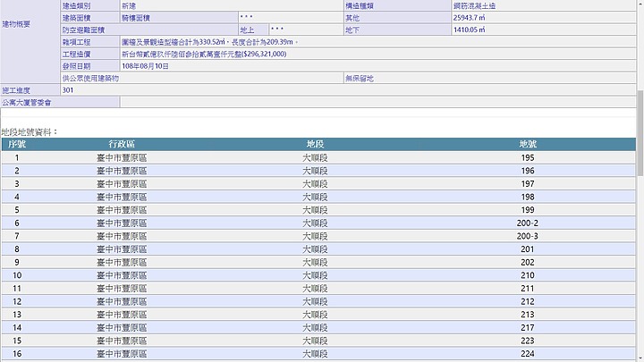644x362 pixels.
Task: Click land number cell '202'
Action: point(528,262)
